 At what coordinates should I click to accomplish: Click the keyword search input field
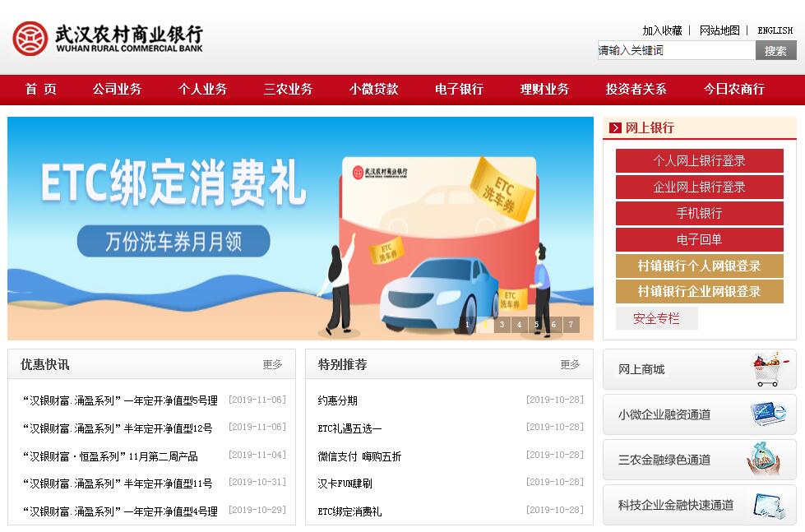676,51
